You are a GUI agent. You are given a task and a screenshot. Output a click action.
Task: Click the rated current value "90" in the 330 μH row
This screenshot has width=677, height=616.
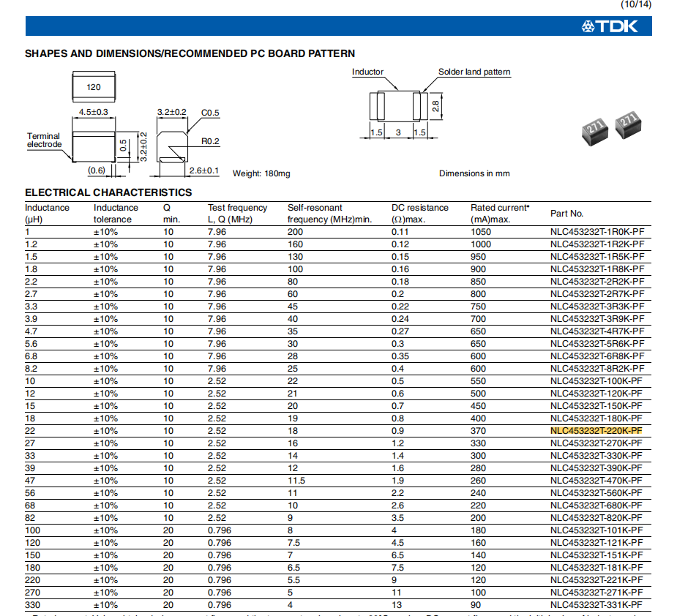click(x=476, y=605)
